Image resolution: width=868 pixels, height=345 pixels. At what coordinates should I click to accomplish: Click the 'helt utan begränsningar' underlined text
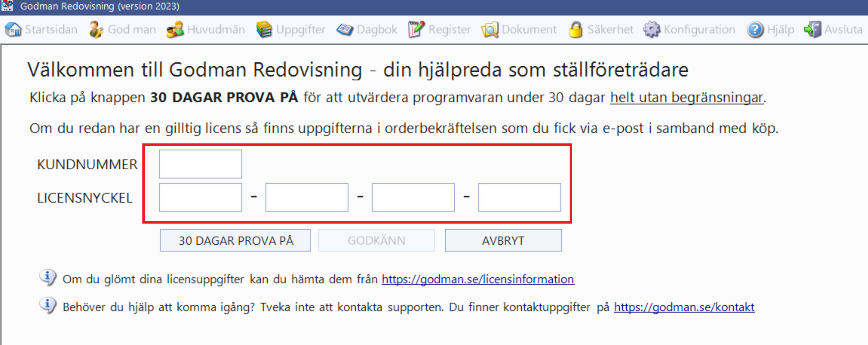tap(687, 97)
